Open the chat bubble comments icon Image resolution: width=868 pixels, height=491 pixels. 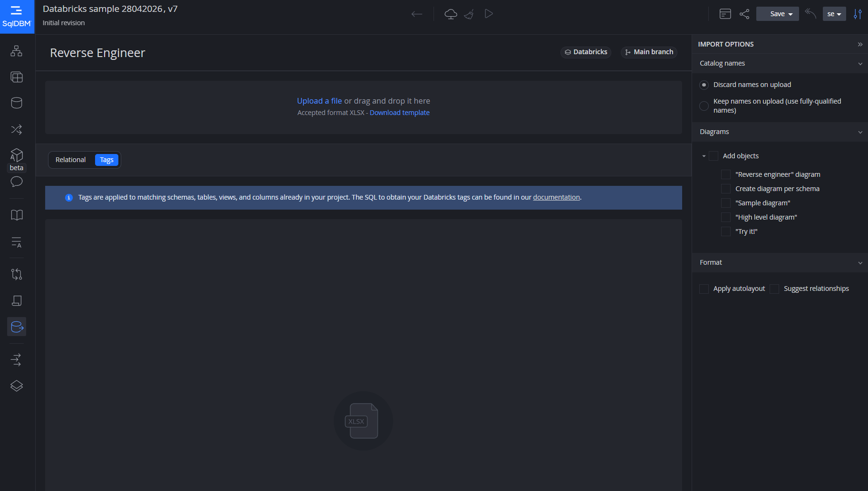coord(17,182)
